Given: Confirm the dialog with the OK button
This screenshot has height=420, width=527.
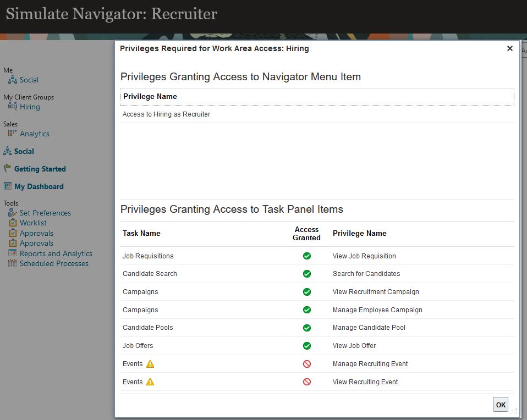Looking at the screenshot, I should pyautogui.click(x=501, y=405).
